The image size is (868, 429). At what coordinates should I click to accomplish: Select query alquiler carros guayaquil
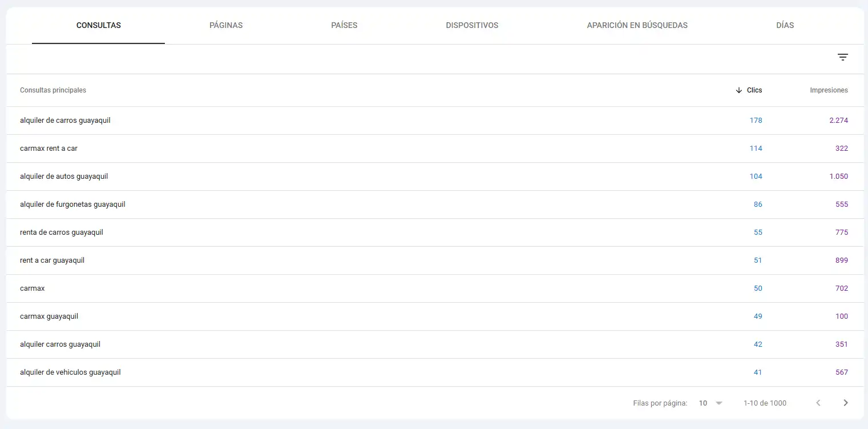coord(60,344)
